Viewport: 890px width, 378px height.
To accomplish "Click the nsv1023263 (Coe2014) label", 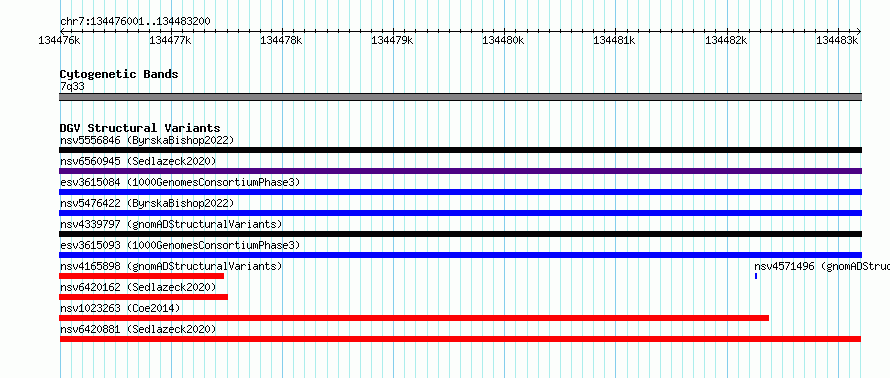I will click(120, 308).
